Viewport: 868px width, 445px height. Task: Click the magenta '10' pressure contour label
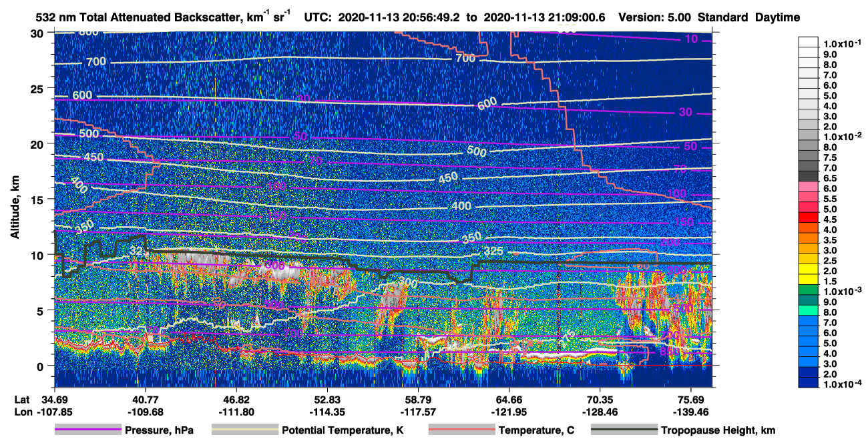click(691, 39)
